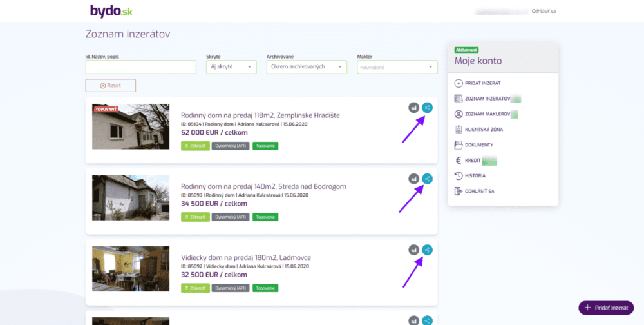Open the Maklér dropdown
The height and width of the screenshot is (325, 644).
[397, 67]
